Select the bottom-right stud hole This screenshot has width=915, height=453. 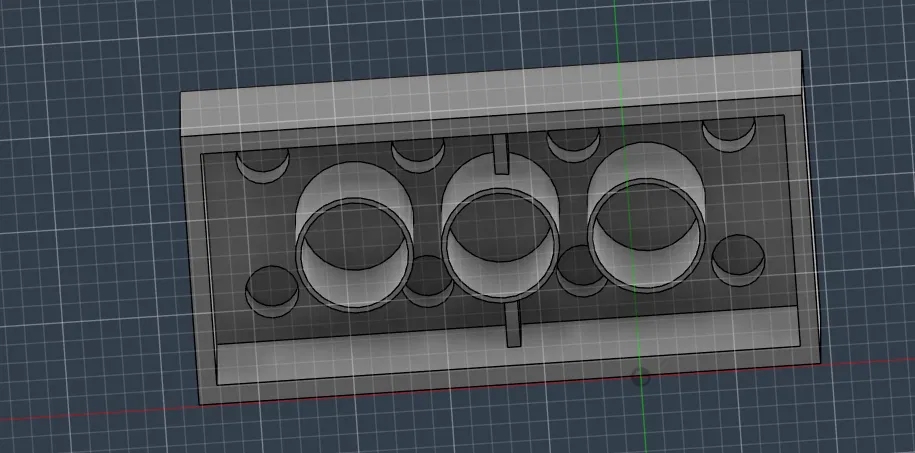[738, 260]
